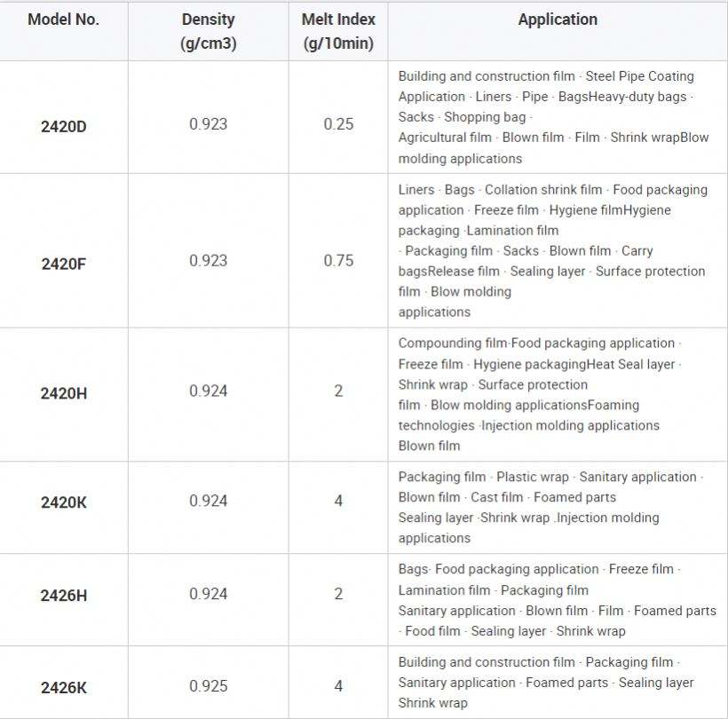Click the density value in the 2420D row

pos(208,124)
